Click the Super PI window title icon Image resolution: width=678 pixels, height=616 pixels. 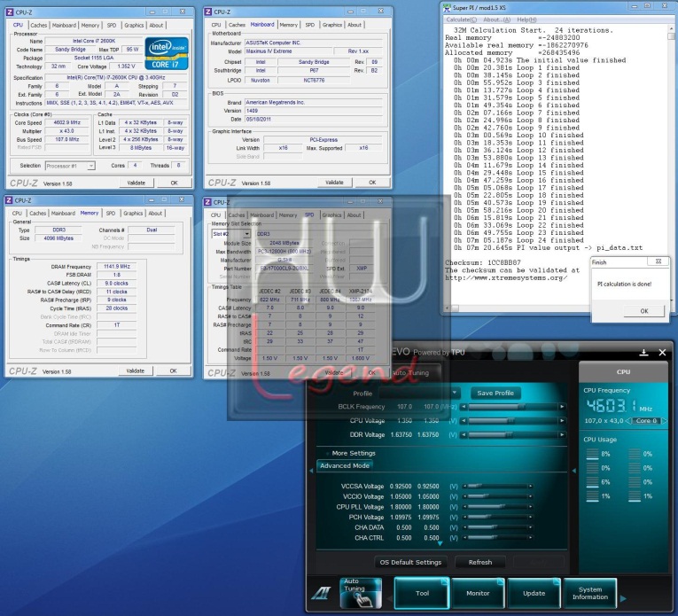pyautogui.click(x=447, y=7)
